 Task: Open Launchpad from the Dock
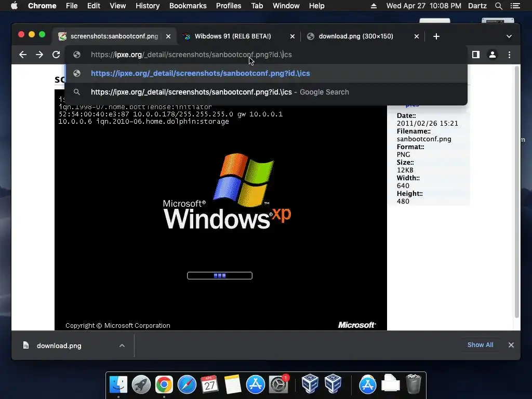(x=141, y=384)
